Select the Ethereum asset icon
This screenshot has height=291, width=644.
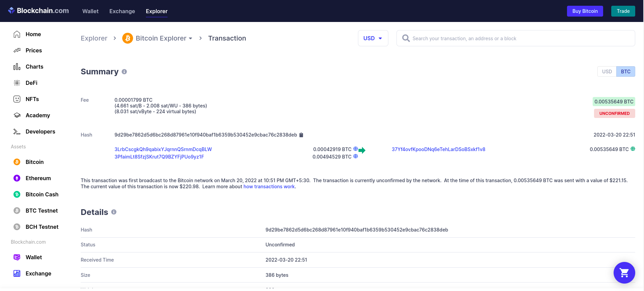pyautogui.click(x=17, y=178)
